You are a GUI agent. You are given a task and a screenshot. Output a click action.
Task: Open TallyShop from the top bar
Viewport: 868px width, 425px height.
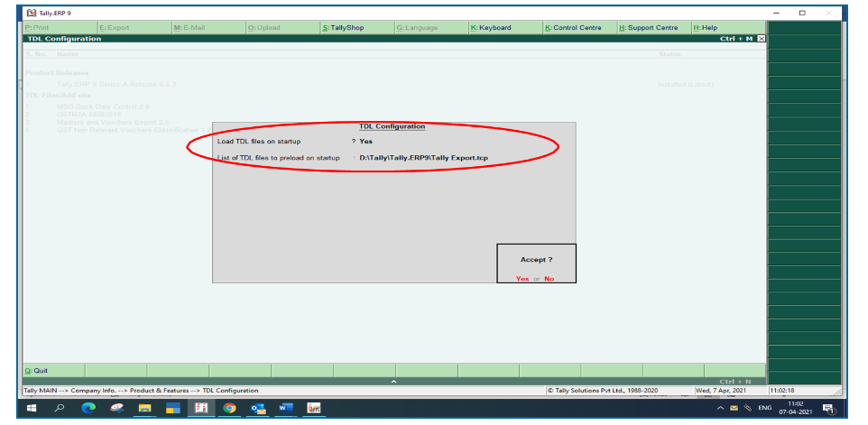click(x=356, y=28)
